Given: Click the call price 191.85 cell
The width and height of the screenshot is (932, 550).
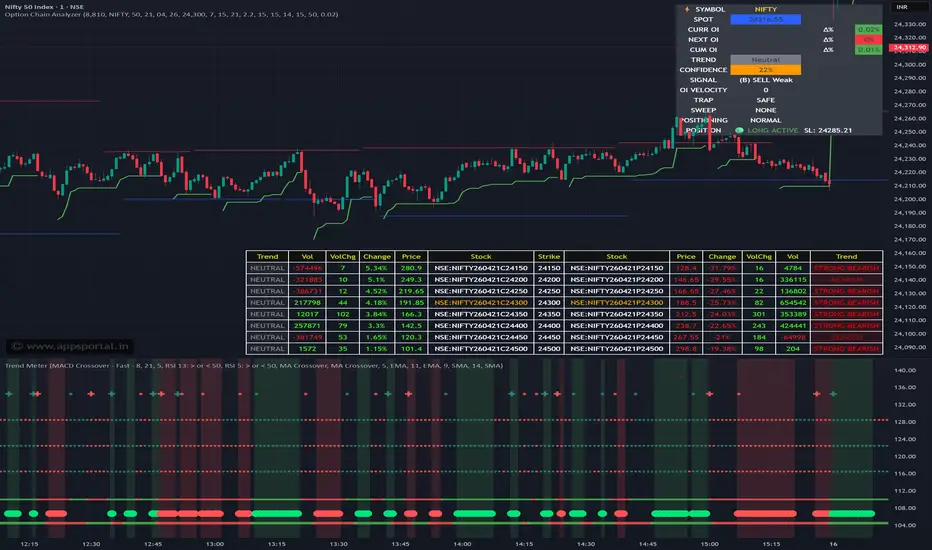Looking at the screenshot, I should pyautogui.click(x=411, y=303).
